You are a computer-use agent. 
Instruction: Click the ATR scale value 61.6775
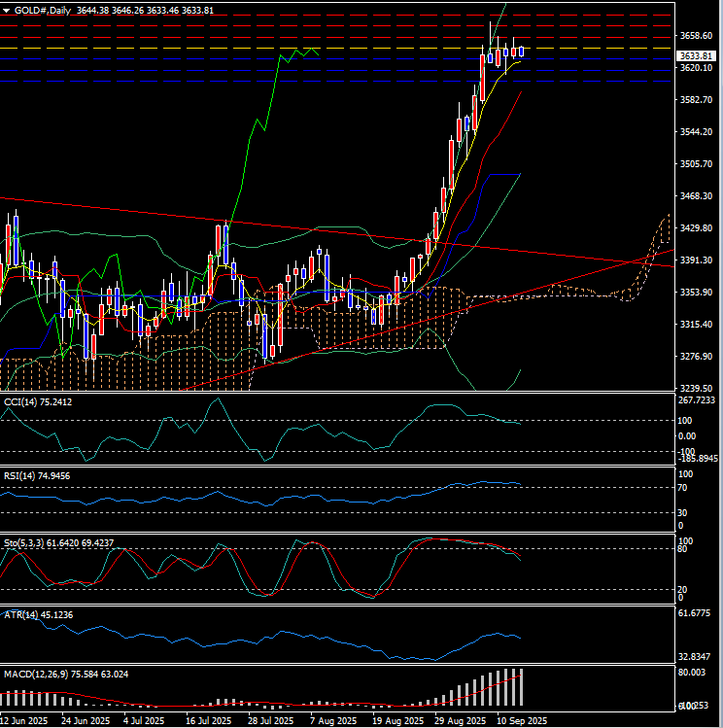(x=694, y=613)
